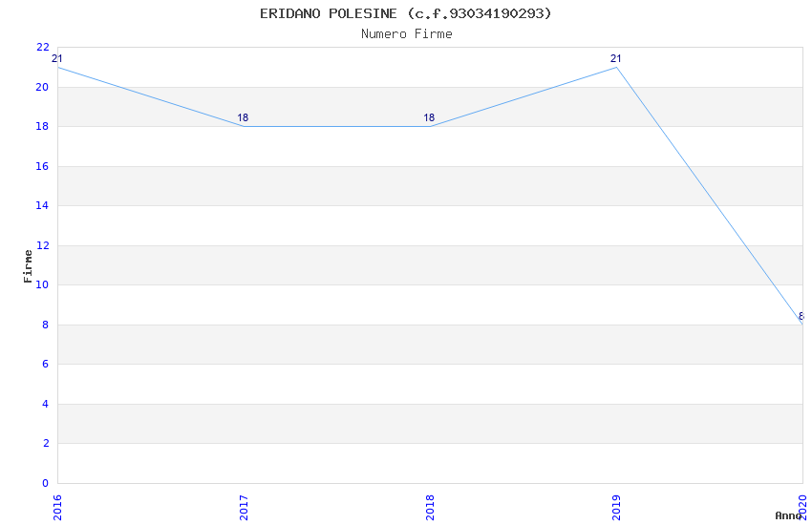This screenshot has height=525, width=812.
Task: Click the Anno x-axis label
Action: coord(788,515)
